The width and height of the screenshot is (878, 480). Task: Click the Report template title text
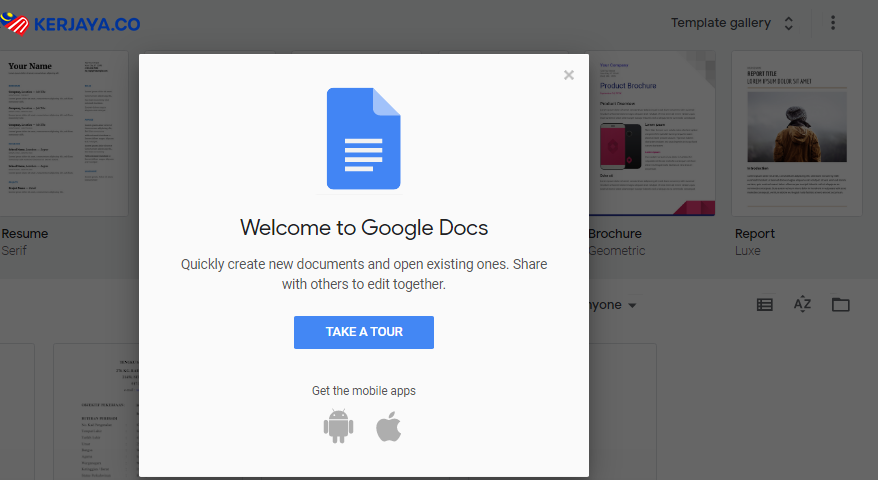[x=755, y=234]
